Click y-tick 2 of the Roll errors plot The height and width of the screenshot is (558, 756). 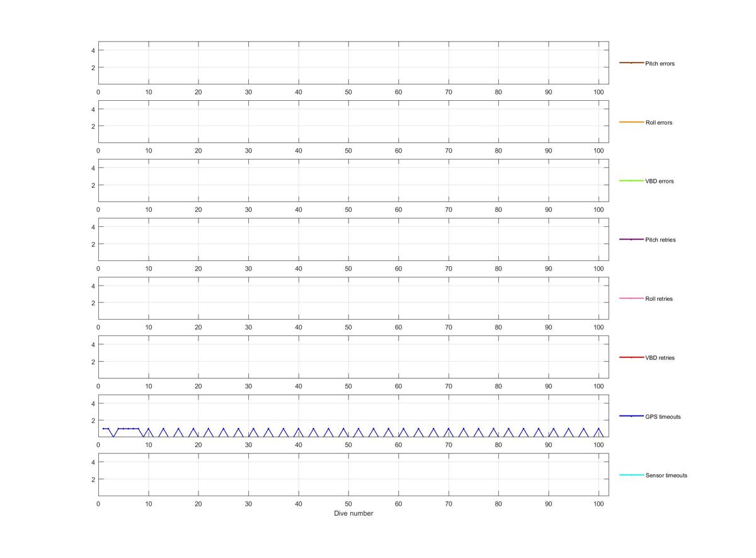click(93, 126)
